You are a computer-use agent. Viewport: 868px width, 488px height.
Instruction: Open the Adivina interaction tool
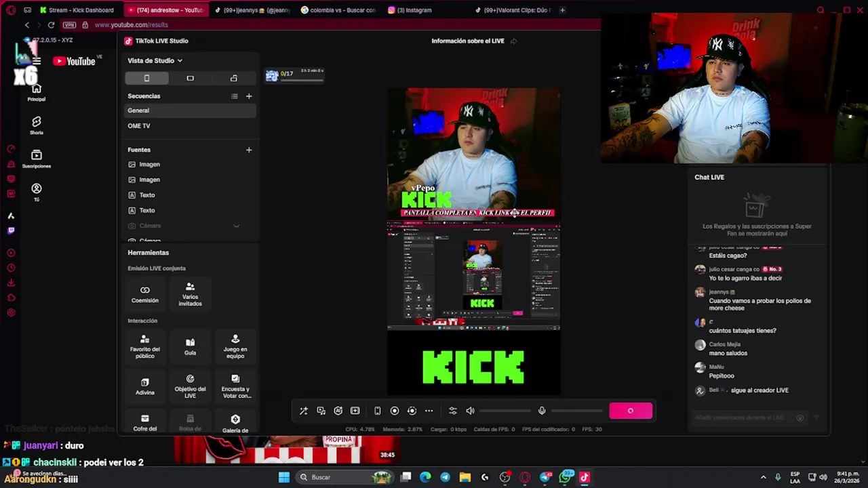click(x=145, y=386)
